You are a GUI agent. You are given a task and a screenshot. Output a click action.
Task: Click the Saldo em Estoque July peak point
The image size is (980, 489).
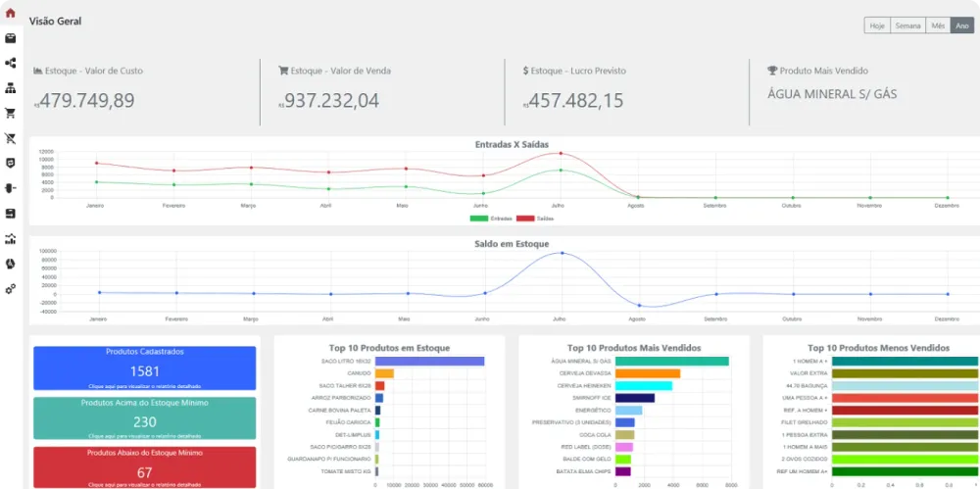point(562,253)
